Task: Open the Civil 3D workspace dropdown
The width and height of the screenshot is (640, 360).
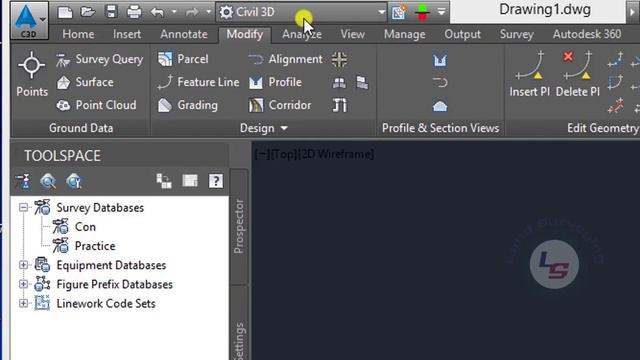Action: [x=302, y=12]
